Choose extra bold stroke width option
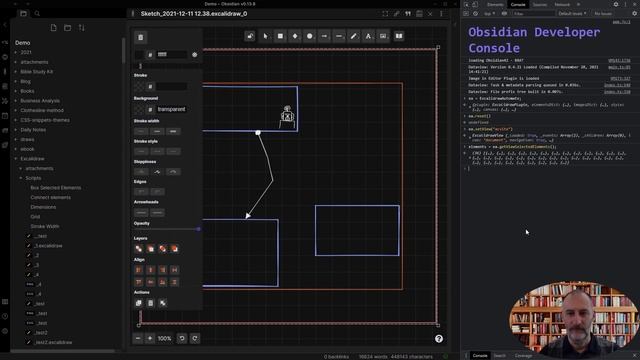Image resolution: width=640 pixels, height=360 pixels. coord(173,131)
